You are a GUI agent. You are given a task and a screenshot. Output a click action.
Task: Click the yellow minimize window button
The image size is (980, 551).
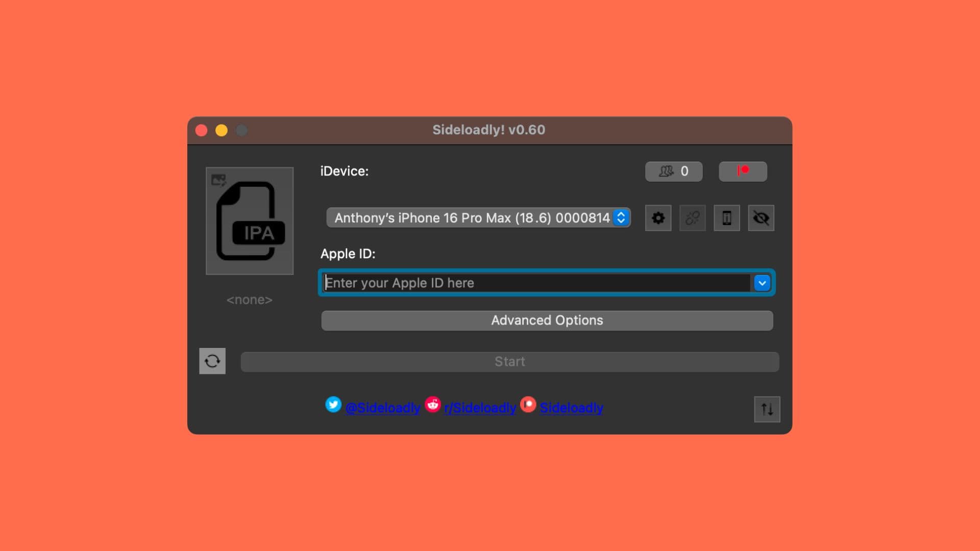(x=222, y=131)
